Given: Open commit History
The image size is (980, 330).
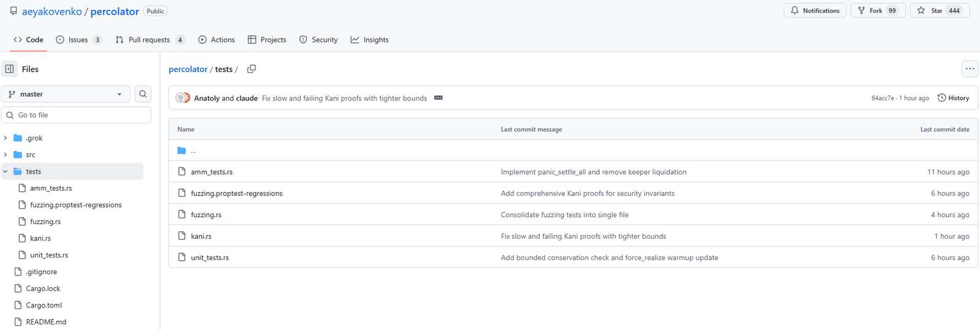Looking at the screenshot, I should pos(953,98).
